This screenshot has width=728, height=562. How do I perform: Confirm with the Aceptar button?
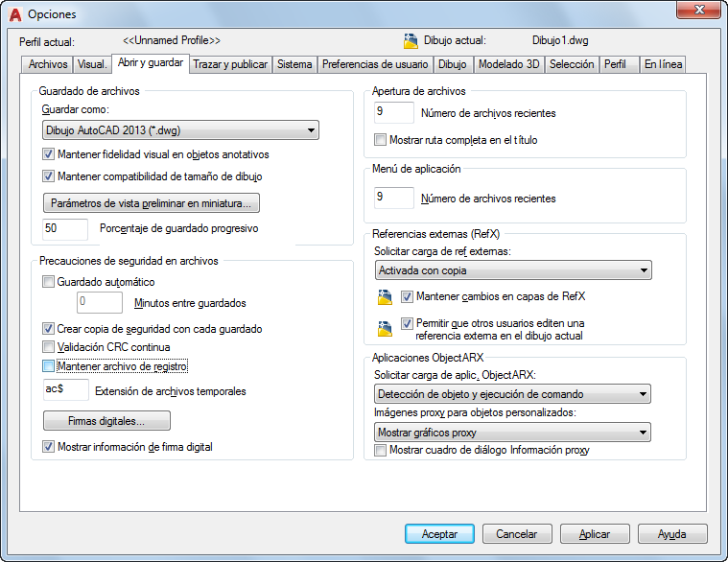[439, 534]
